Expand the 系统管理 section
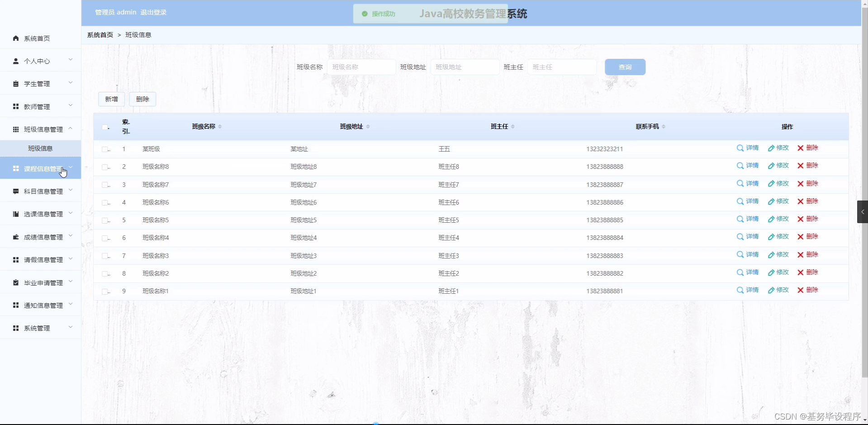868x425 pixels. pyautogui.click(x=71, y=327)
